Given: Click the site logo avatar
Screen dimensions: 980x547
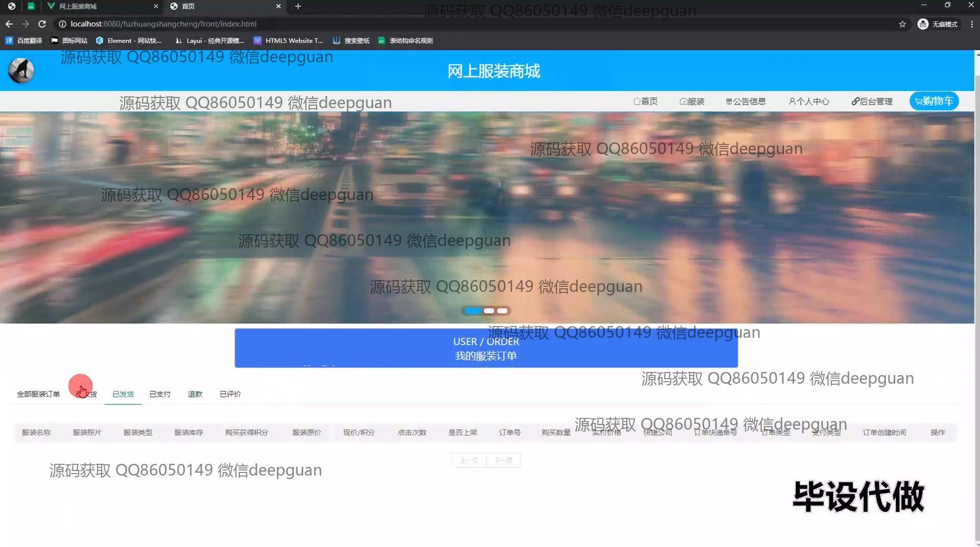Looking at the screenshot, I should pos(21,70).
